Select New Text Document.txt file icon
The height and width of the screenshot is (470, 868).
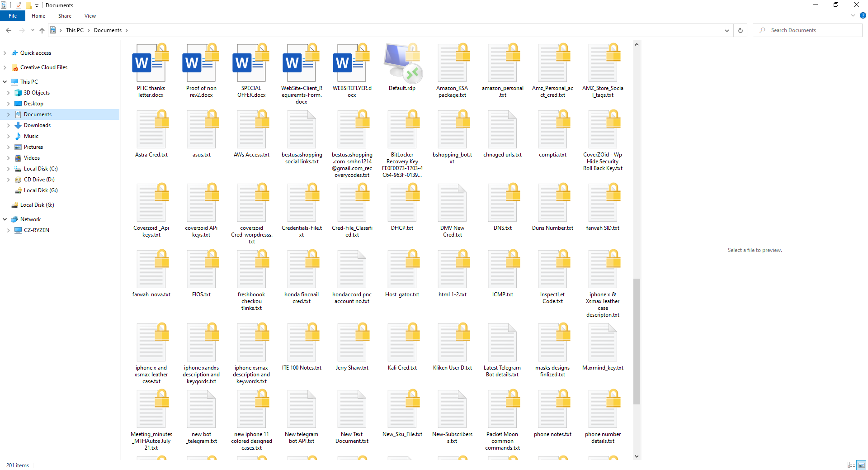point(352,409)
